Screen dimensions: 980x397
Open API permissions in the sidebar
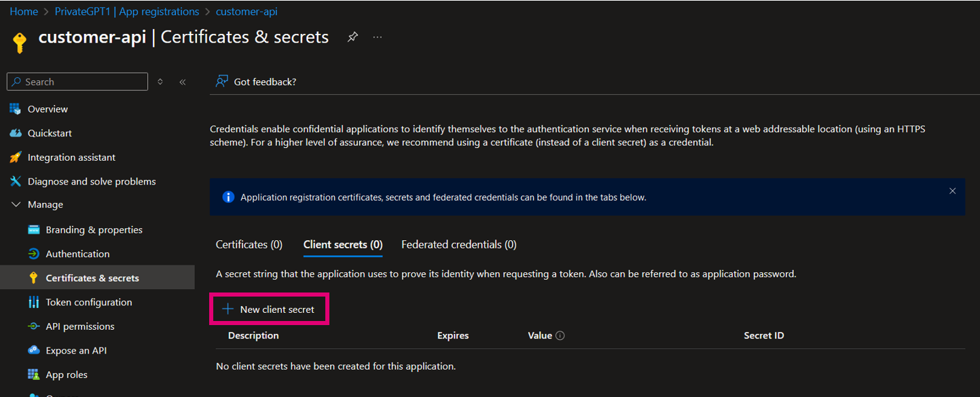[80, 326]
